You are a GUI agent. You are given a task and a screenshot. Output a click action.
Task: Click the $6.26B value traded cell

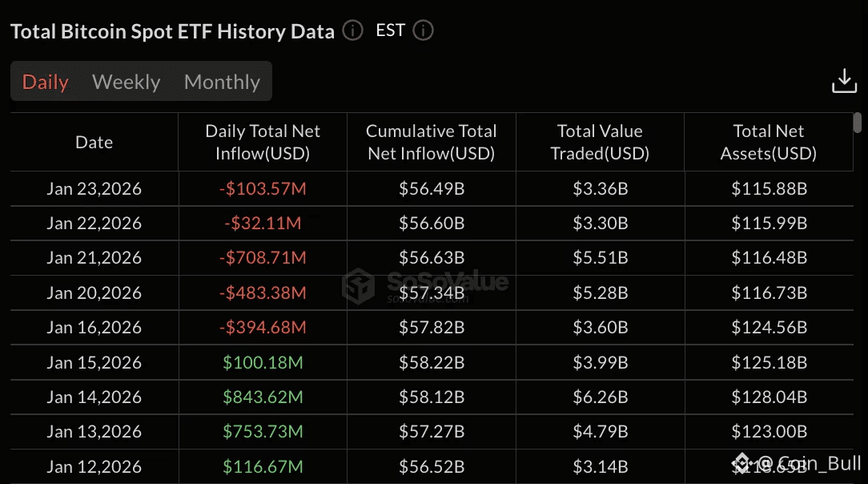600,397
